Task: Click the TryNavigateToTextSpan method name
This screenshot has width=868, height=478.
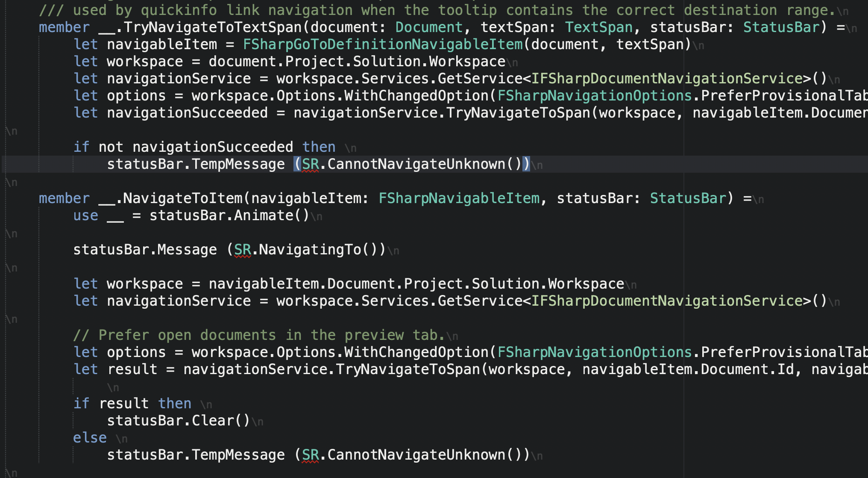Action: click(213, 27)
